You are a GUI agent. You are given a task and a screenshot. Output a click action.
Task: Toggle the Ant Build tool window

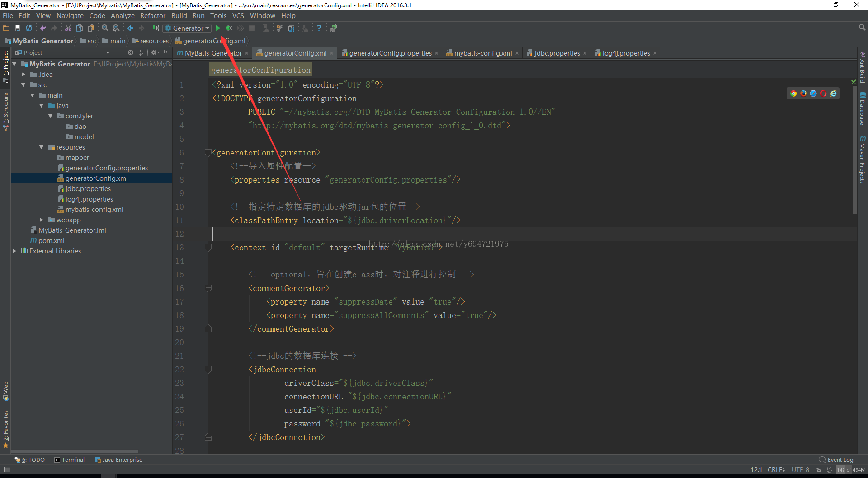pos(863,67)
